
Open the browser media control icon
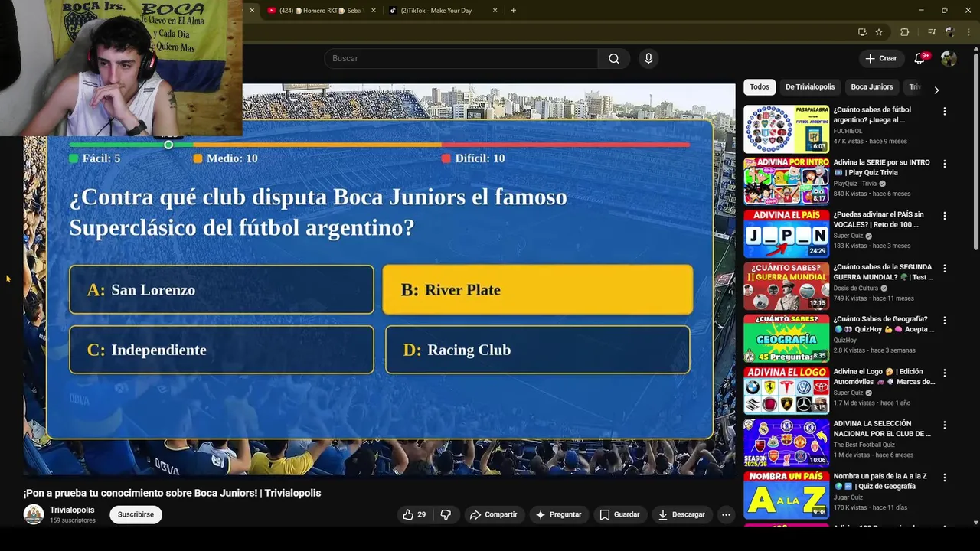pos(932,32)
